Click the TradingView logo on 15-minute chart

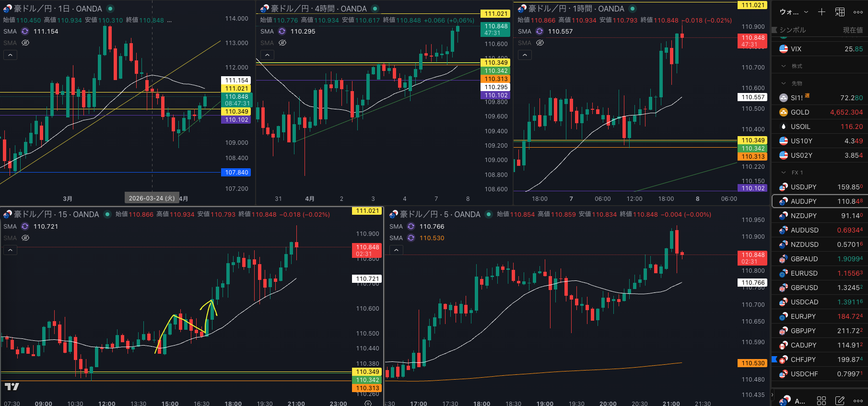click(12, 386)
